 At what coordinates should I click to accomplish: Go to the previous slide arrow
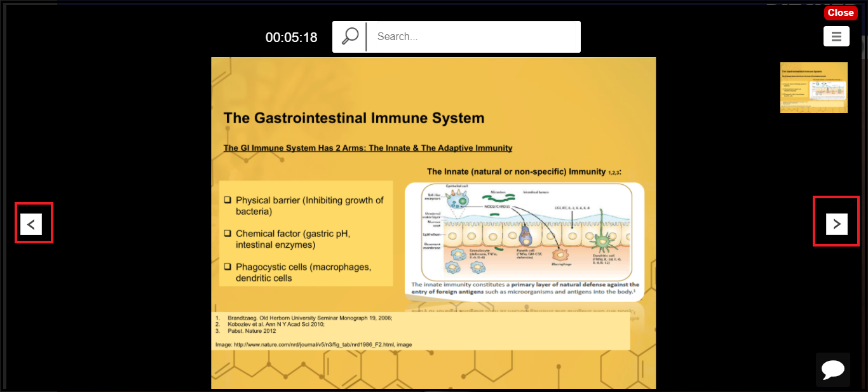[31, 224]
